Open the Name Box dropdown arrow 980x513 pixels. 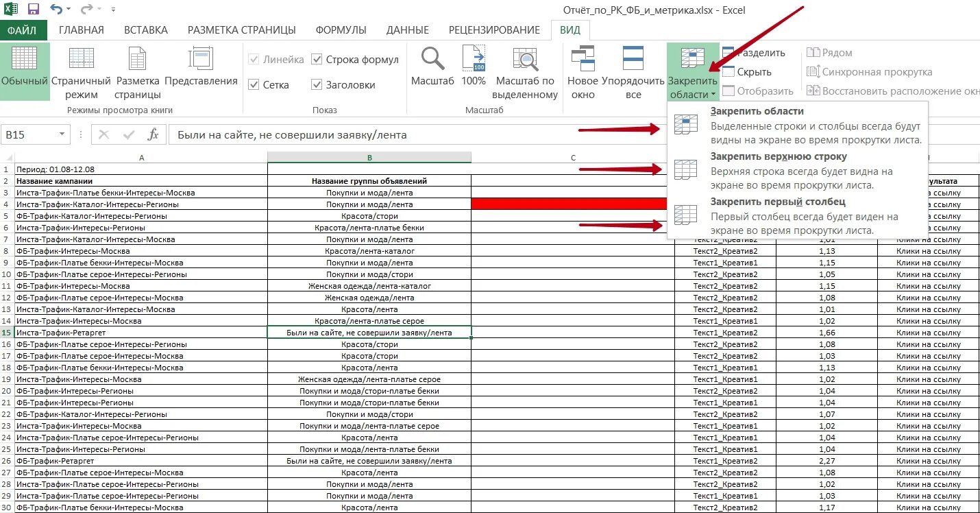point(63,135)
